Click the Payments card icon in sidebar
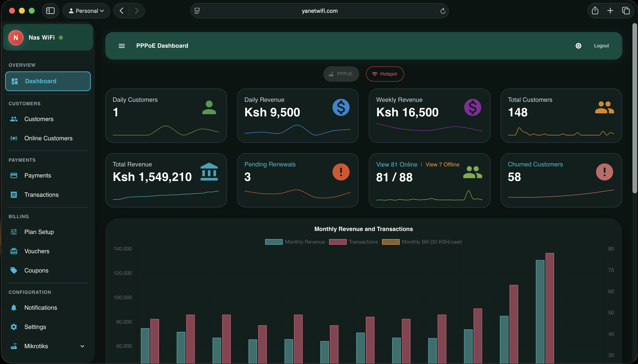Viewport: 638px width, 364px height. click(14, 175)
